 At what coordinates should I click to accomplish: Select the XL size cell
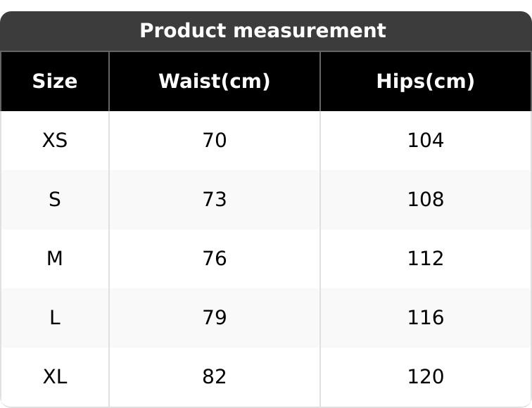(x=55, y=377)
